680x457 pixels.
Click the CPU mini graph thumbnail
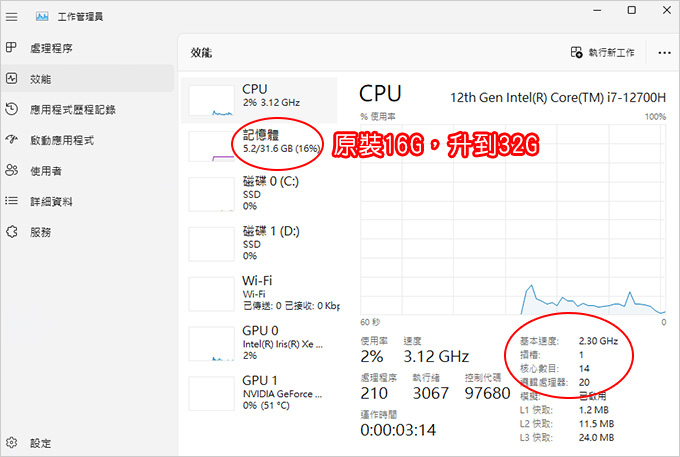(212, 101)
